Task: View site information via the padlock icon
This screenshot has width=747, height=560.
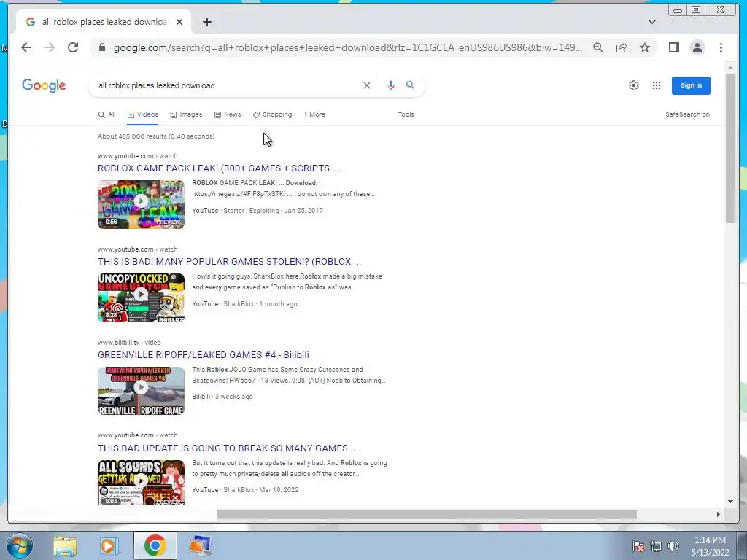Action: click(102, 47)
